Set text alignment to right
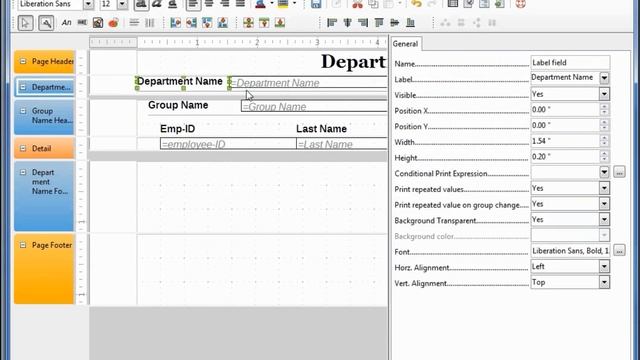Viewport: 640px width, 360px height. coord(224,4)
